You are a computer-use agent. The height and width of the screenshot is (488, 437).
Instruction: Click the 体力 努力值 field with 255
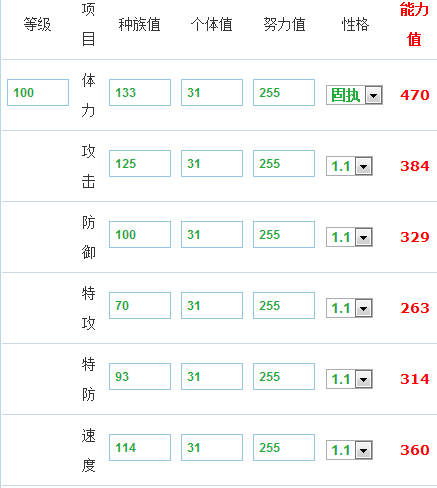[x=284, y=92]
